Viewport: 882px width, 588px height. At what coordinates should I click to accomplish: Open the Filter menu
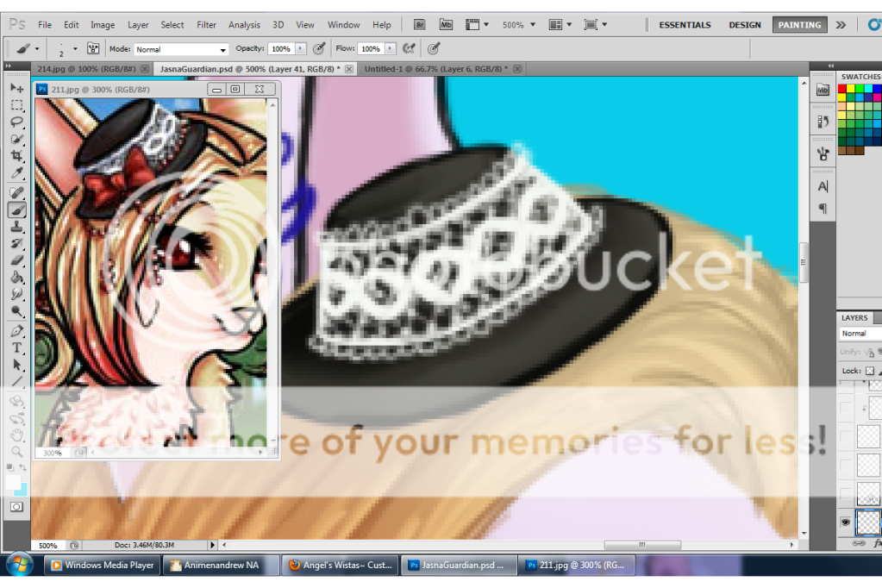(206, 25)
